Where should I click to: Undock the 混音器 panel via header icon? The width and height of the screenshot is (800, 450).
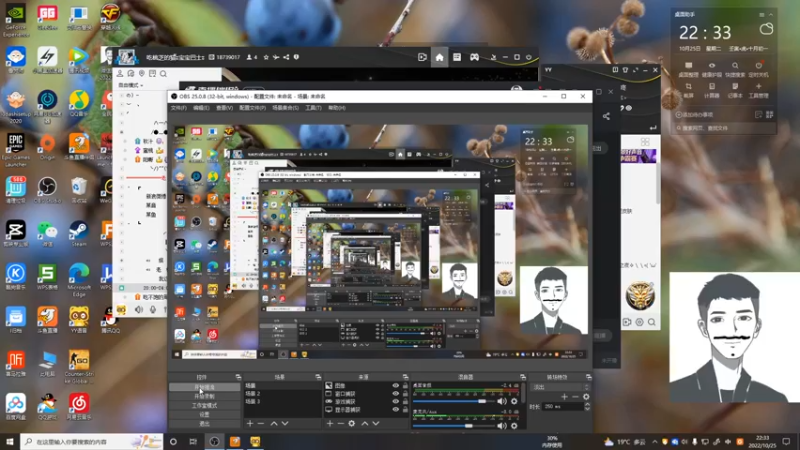tap(522, 377)
